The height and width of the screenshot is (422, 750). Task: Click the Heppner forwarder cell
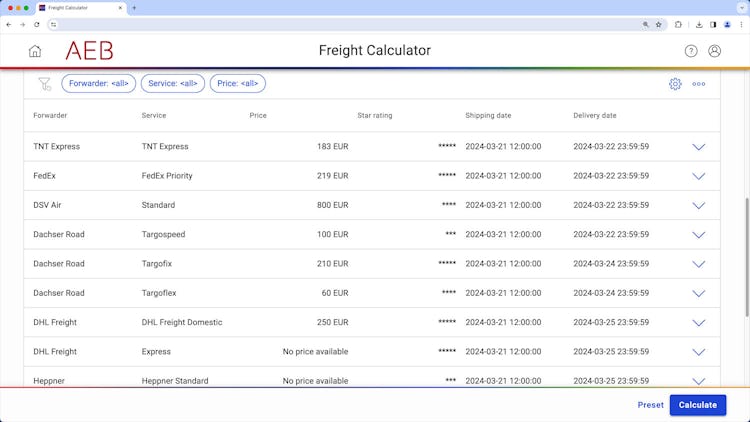(49, 381)
